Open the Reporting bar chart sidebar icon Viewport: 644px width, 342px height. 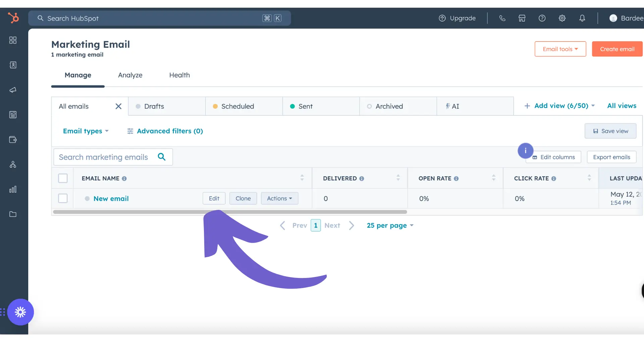click(13, 189)
